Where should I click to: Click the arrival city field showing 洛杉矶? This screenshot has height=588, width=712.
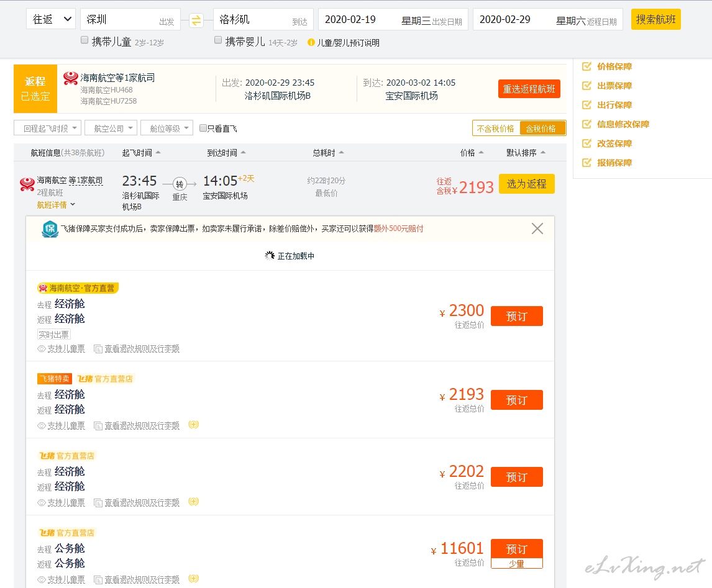[x=263, y=19]
